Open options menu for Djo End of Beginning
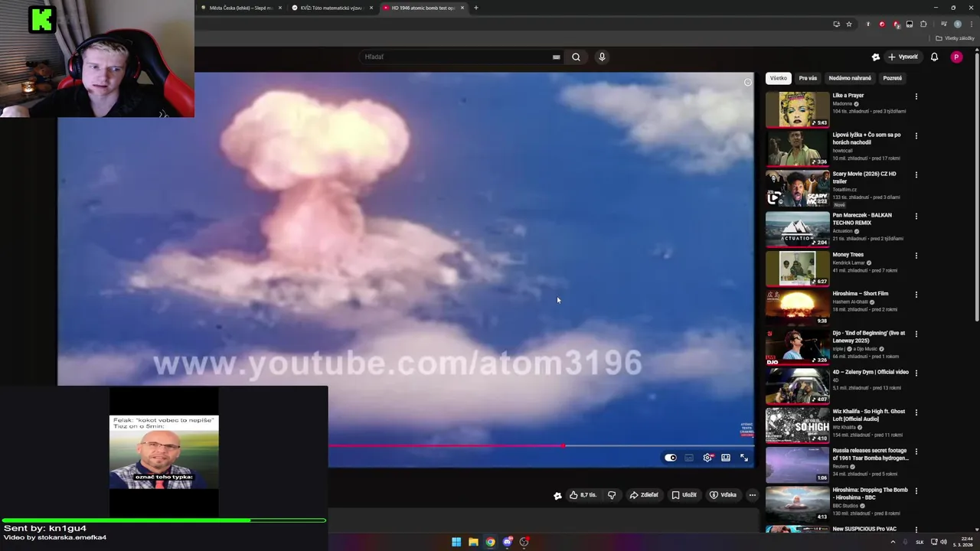The image size is (980, 551). click(x=916, y=334)
